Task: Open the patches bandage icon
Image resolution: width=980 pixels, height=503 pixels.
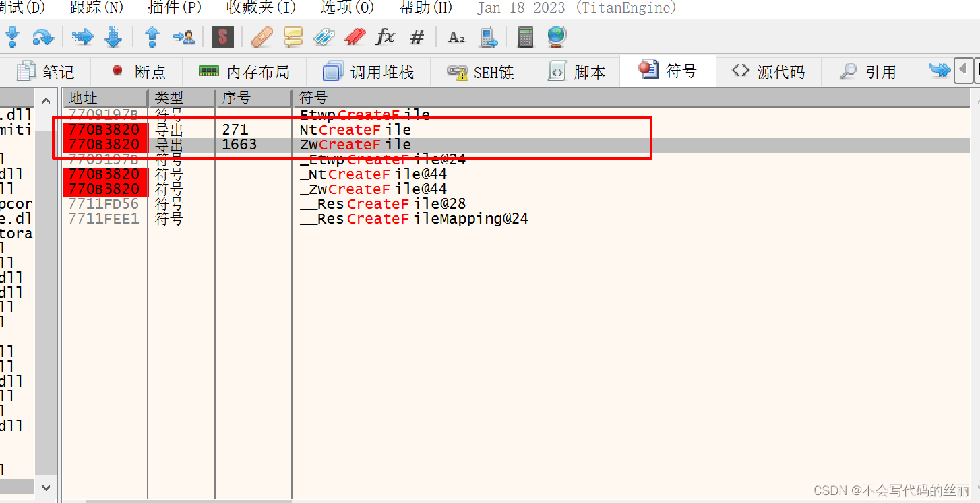Action: [262, 36]
